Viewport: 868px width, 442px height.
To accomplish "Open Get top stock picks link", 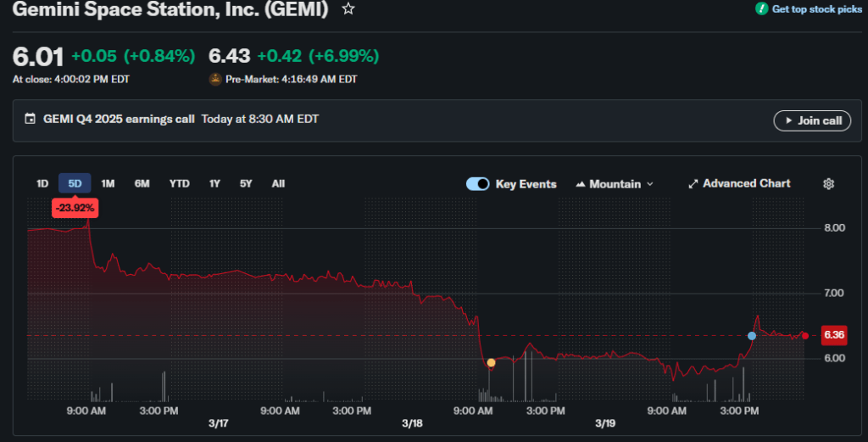I will [816, 8].
